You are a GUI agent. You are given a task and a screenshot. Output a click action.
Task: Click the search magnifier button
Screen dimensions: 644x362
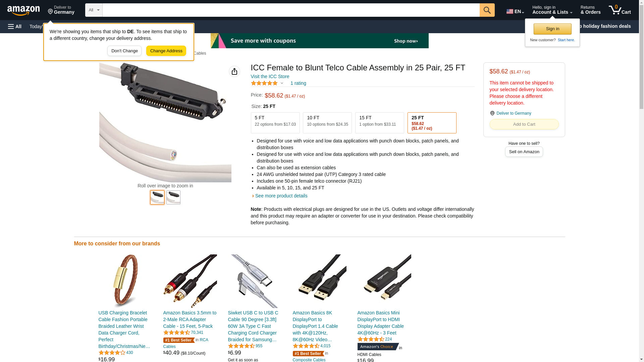click(487, 10)
